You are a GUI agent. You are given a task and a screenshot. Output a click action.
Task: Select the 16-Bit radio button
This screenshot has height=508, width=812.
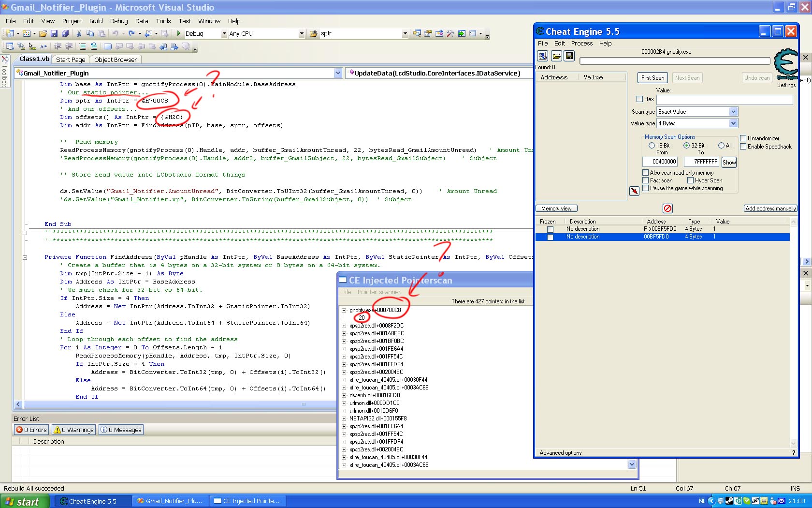(652, 146)
